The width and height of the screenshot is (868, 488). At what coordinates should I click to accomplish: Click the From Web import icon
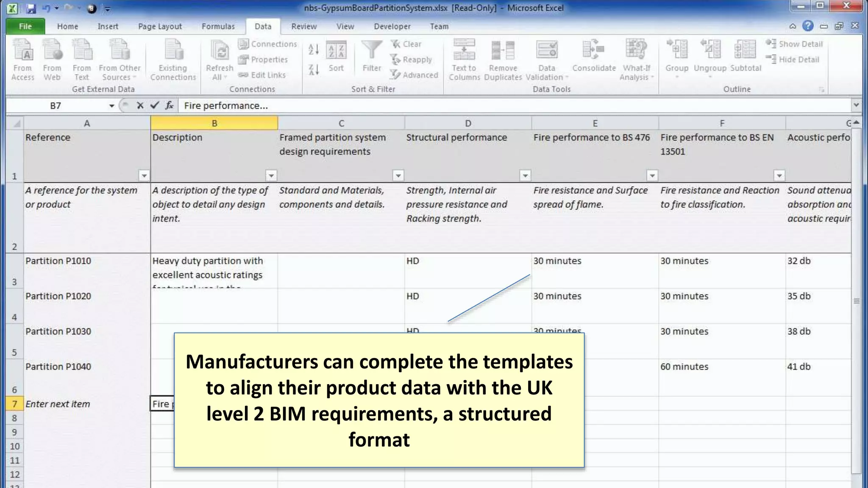52,59
